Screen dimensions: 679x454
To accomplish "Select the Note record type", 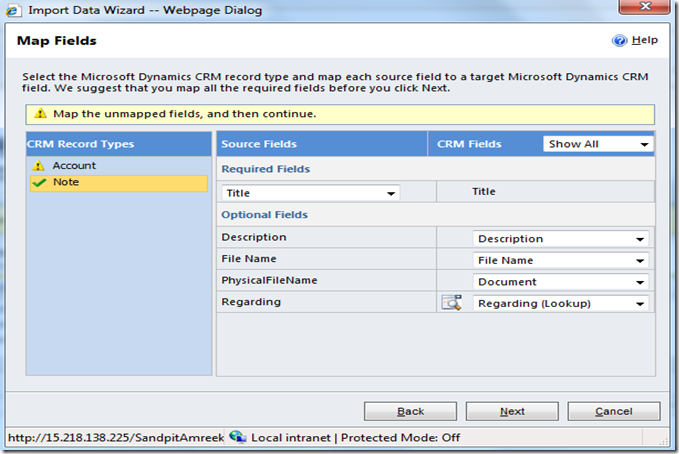I will tap(119, 182).
